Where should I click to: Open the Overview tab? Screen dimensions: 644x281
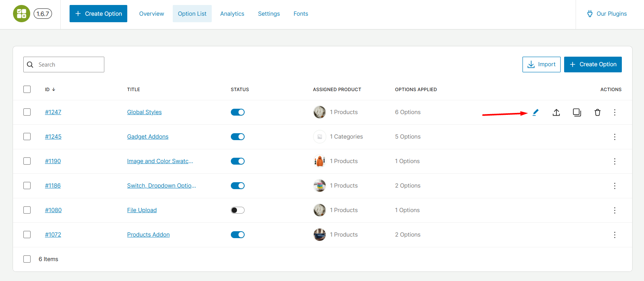[x=151, y=14]
